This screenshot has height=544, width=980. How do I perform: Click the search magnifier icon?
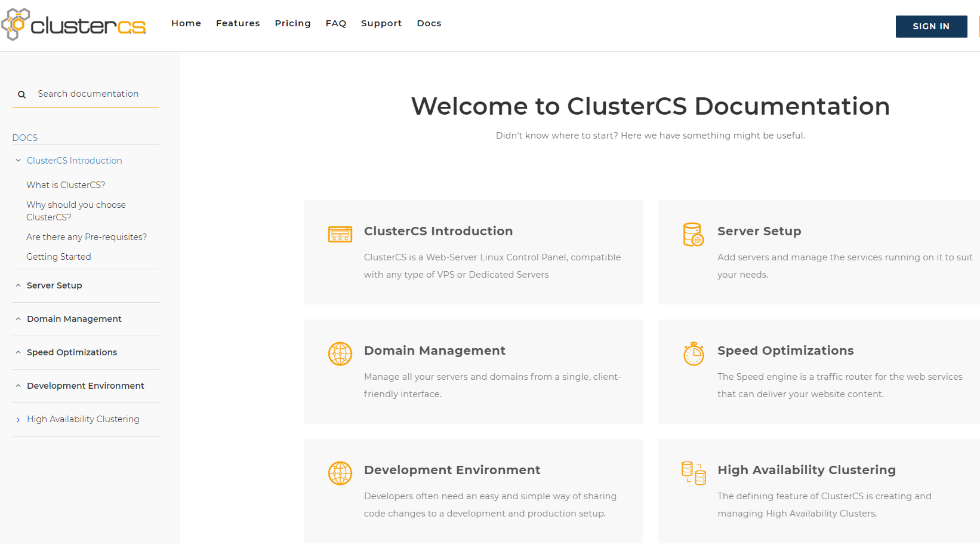tap(21, 94)
